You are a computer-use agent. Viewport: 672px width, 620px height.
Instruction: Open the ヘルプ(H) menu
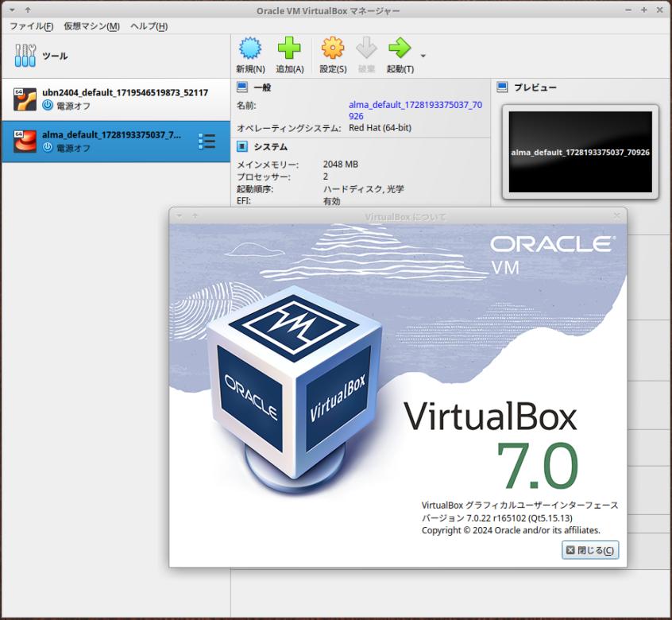tap(149, 26)
